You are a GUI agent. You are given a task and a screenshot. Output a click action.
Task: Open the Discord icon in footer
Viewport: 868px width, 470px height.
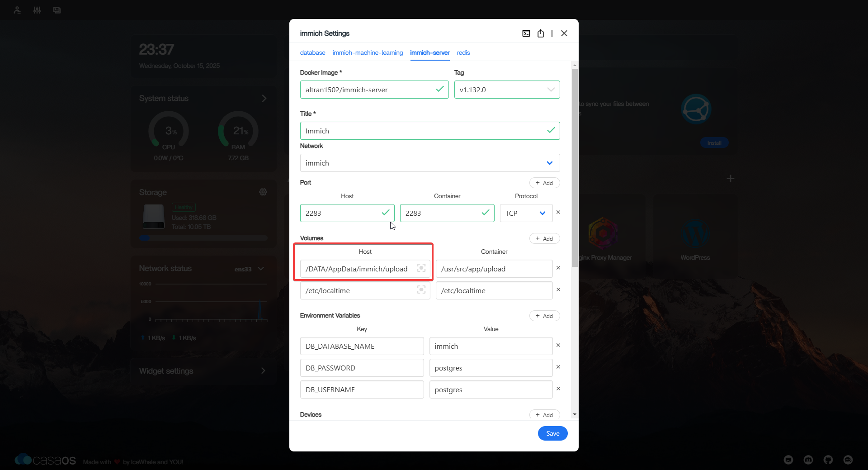point(808,460)
